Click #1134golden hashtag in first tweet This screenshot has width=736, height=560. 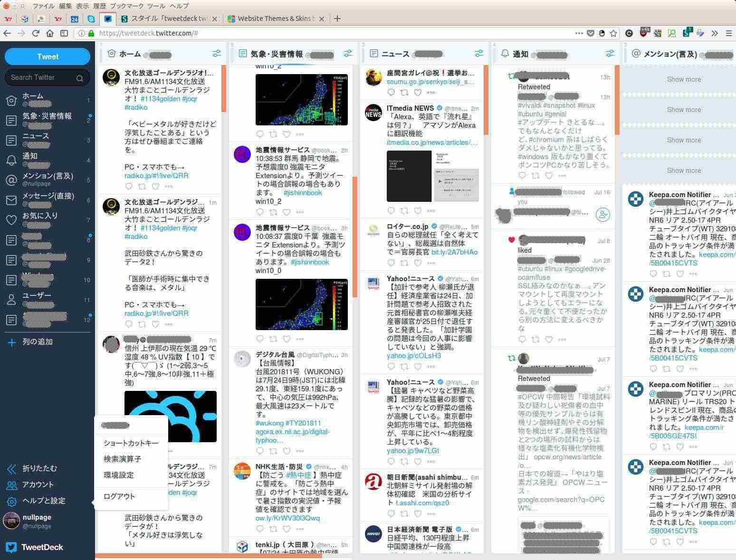tap(160, 99)
